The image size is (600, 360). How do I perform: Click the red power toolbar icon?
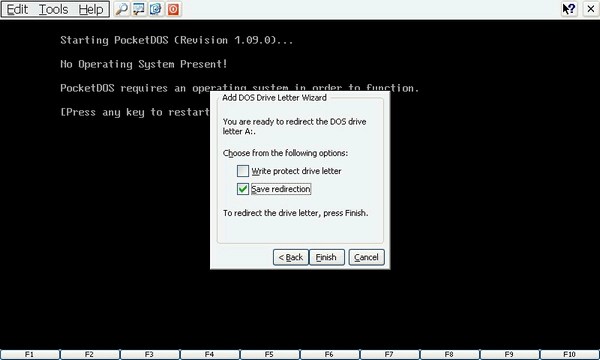[173, 9]
